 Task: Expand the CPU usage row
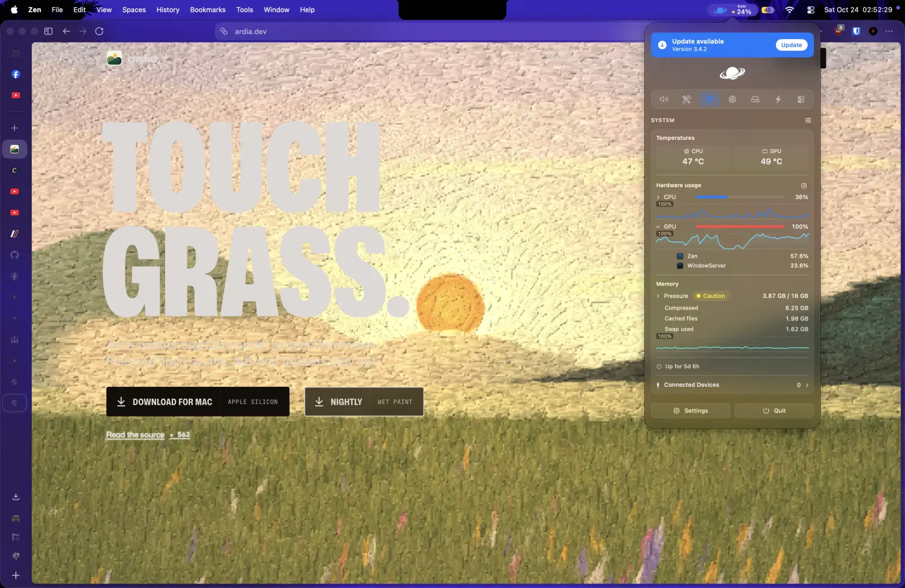click(x=732, y=197)
